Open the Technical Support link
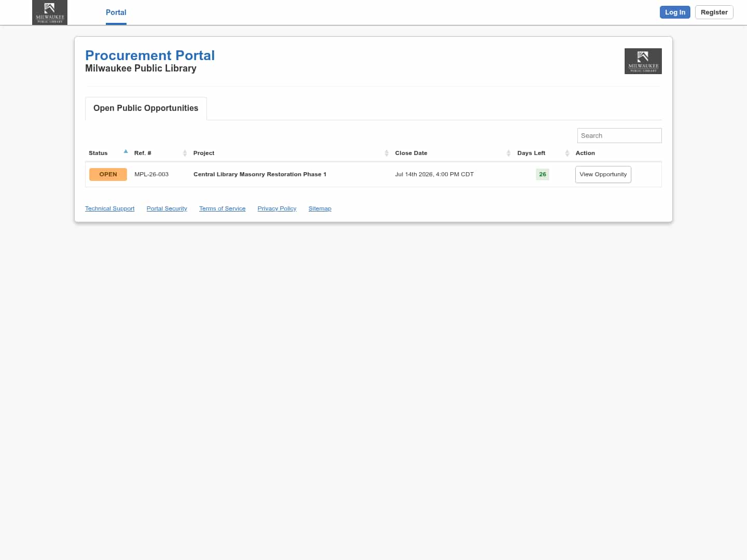This screenshot has width=747, height=560. point(109,208)
